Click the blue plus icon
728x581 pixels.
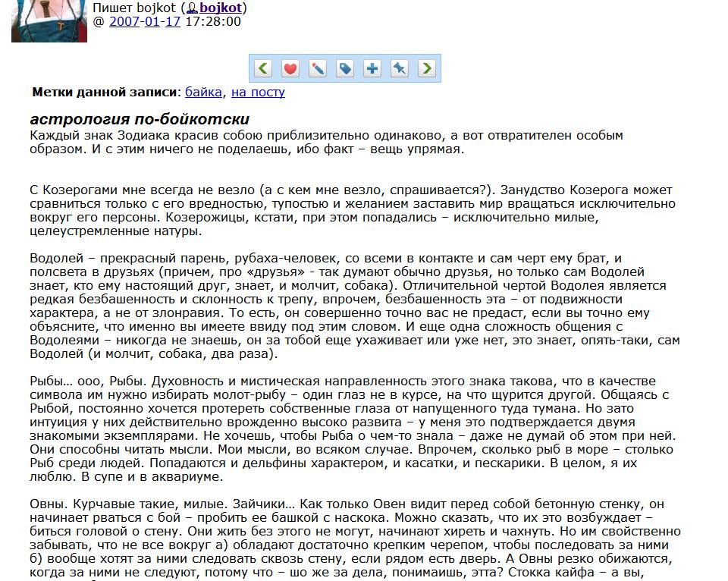372,68
